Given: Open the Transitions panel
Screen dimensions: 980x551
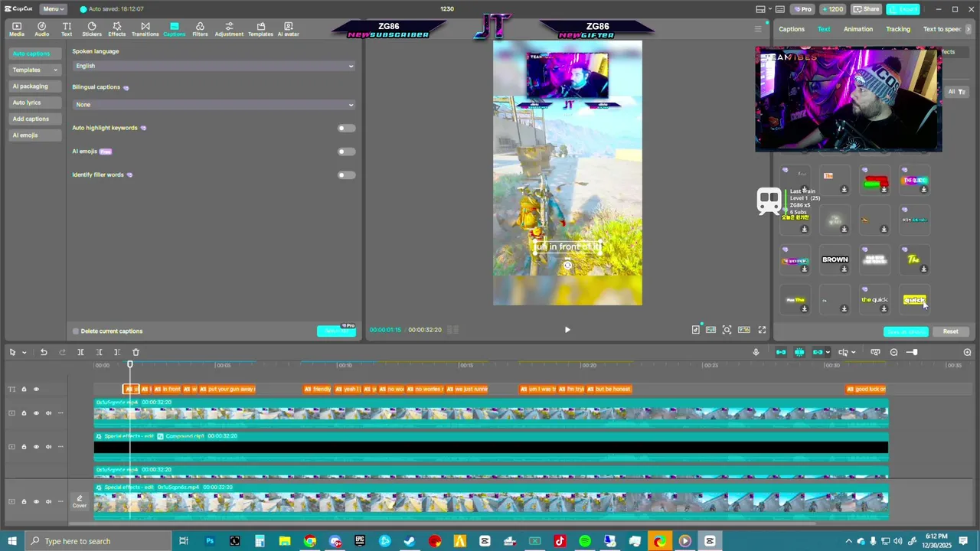Looking at the screenshot, I should point(145,29).
